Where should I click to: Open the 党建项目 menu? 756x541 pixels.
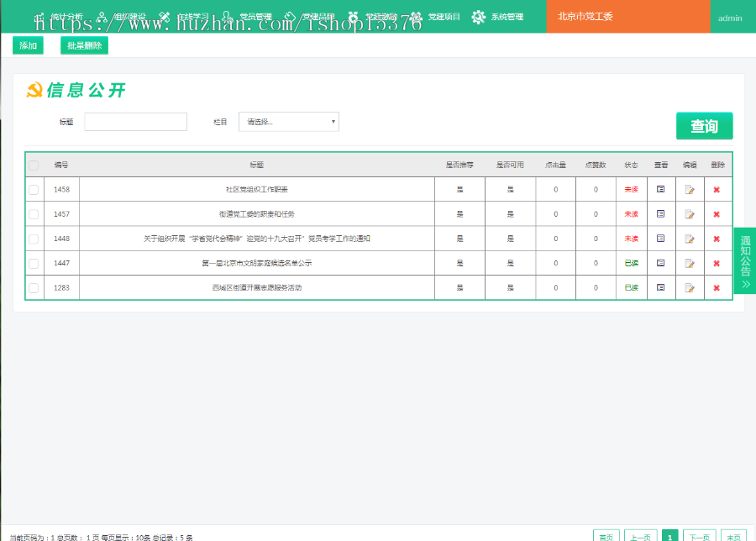click(x=435, y=17)
